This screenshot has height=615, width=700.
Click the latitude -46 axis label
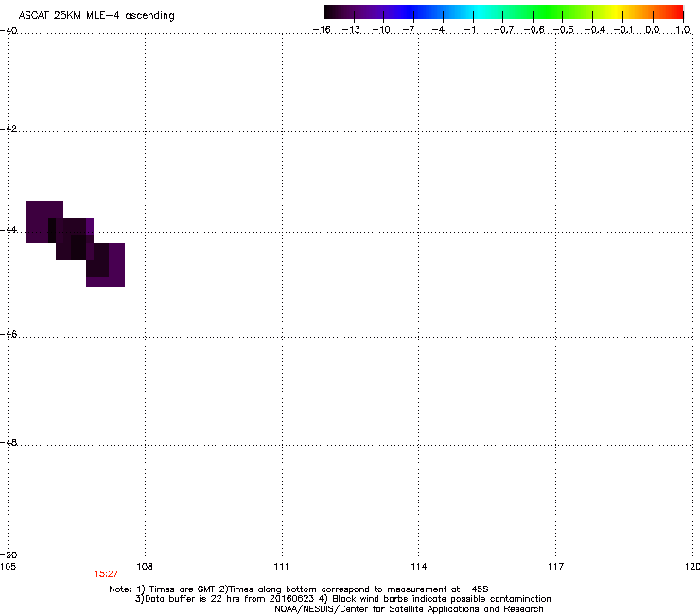point(9,334)
